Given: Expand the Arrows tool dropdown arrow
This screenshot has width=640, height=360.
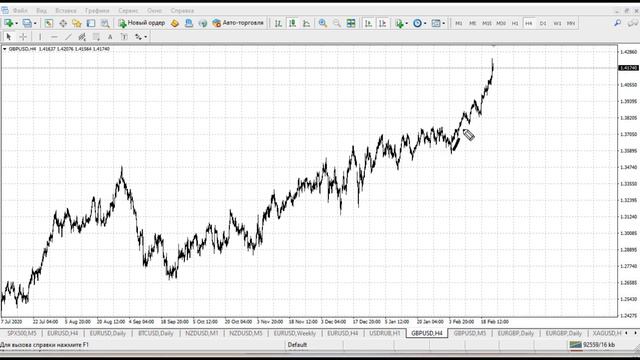Looking at the screenshot, I should pyautogui.click(x=146, y=37).
